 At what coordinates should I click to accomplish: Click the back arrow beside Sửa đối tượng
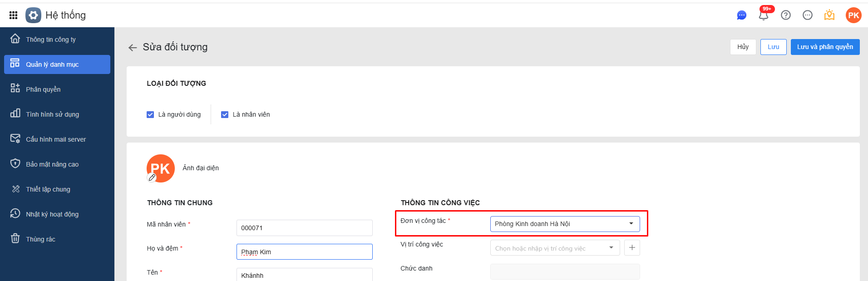pos(133,48)
